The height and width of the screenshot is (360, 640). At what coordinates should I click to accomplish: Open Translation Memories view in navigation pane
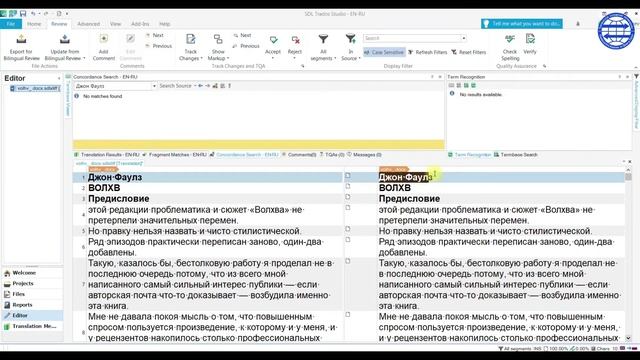(x=32, y=326)
